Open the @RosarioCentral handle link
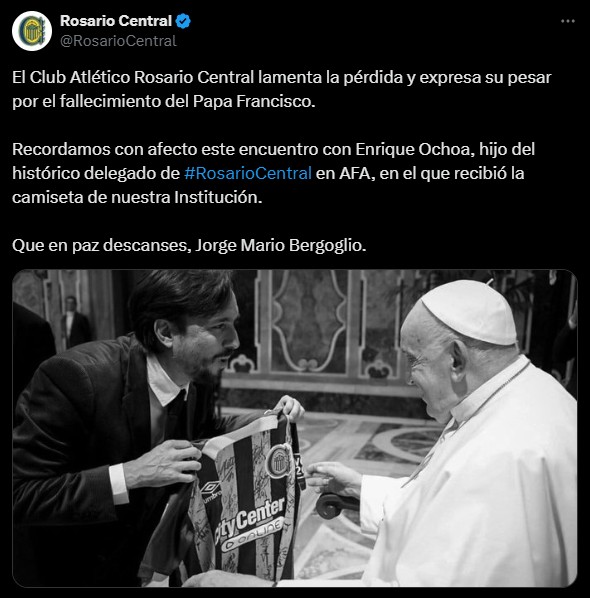The height and width of the screenshot is (598, 590). pyautogui.click(x=118, y=41)
